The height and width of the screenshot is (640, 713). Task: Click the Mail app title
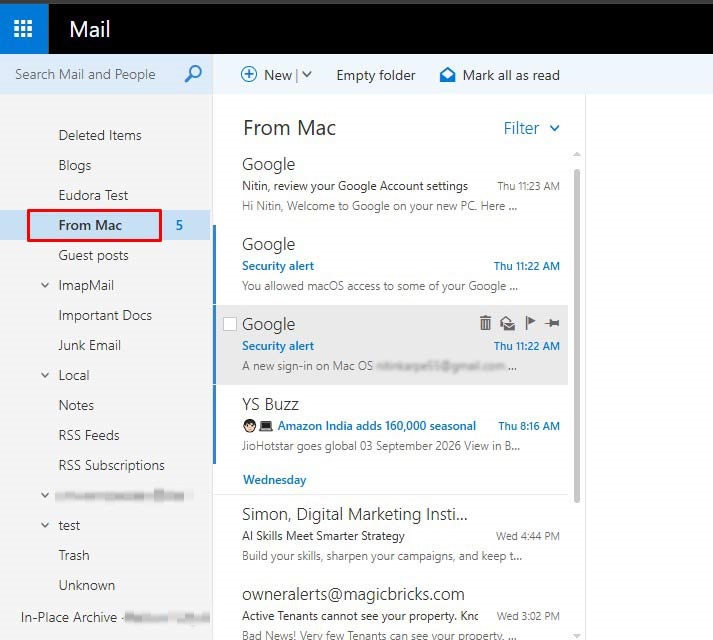pos(90,30)
